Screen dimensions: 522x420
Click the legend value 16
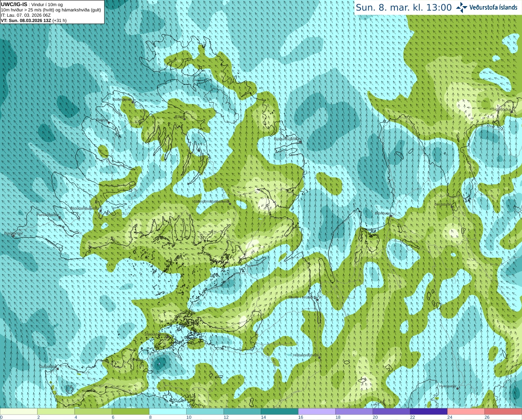[x=301, y=418]
